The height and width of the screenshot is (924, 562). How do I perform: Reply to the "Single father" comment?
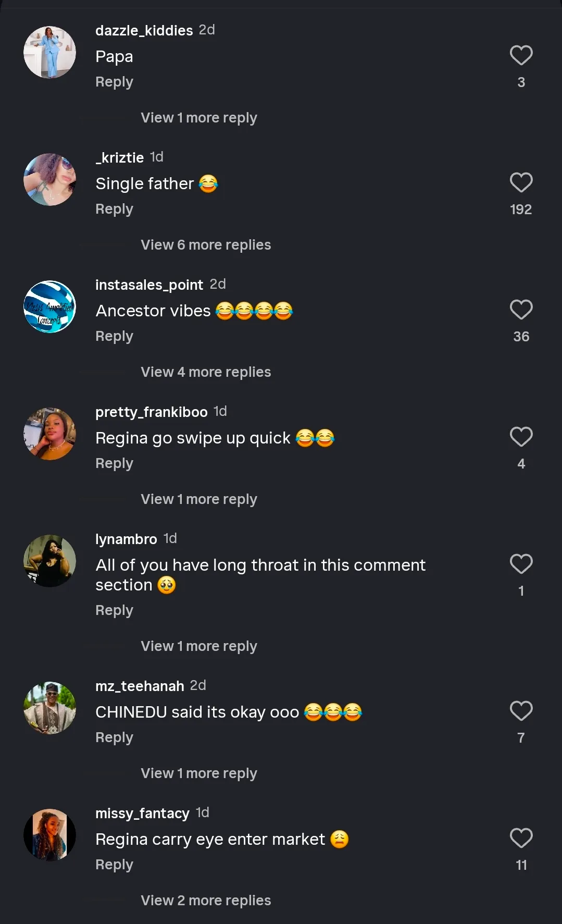[114, 209]
